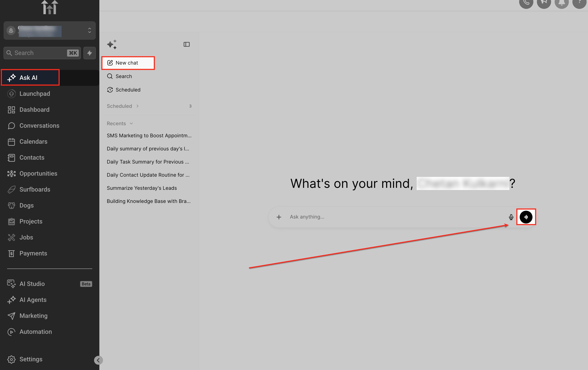Click the ⌘K shortcut badge
Screen dimensions: 588x370
(x=73, y=53)
